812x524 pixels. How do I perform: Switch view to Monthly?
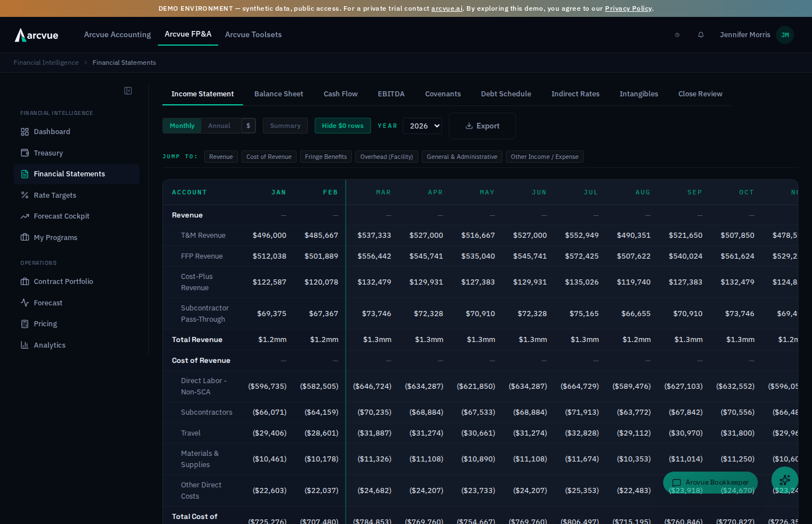click(182, 126)
